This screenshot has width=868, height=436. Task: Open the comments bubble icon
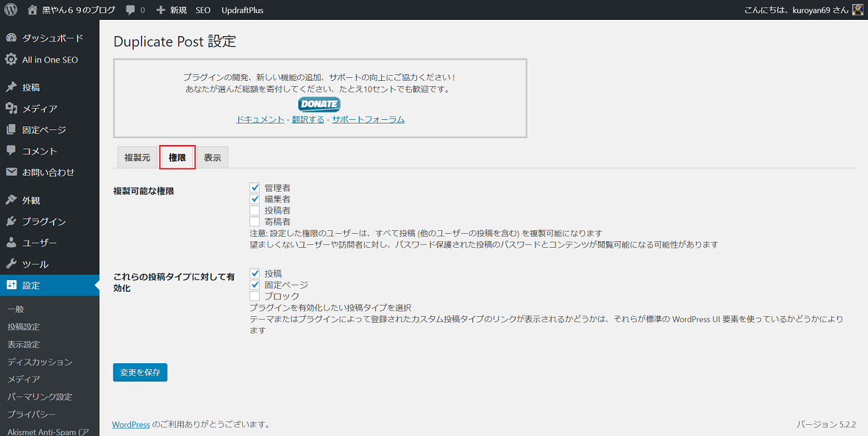point(130,10)
